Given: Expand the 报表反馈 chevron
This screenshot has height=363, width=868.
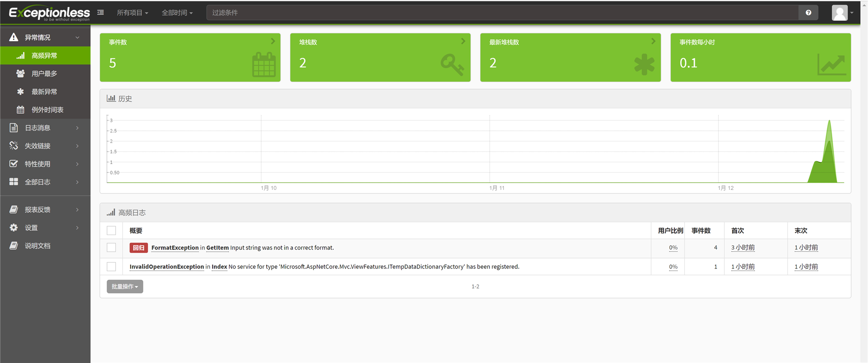Looking at the screenshot, I should click(x=77, y=210).
